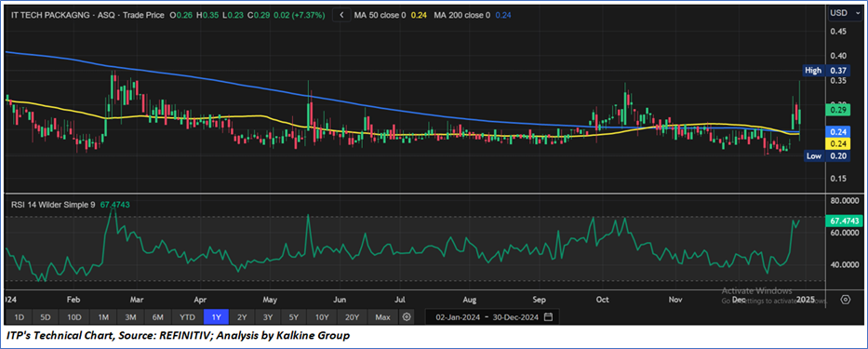This screenshot has height=349, width=868.
Task: Click the RSI 14 Wilder Simple 9 label
Action: click(53, 205)
